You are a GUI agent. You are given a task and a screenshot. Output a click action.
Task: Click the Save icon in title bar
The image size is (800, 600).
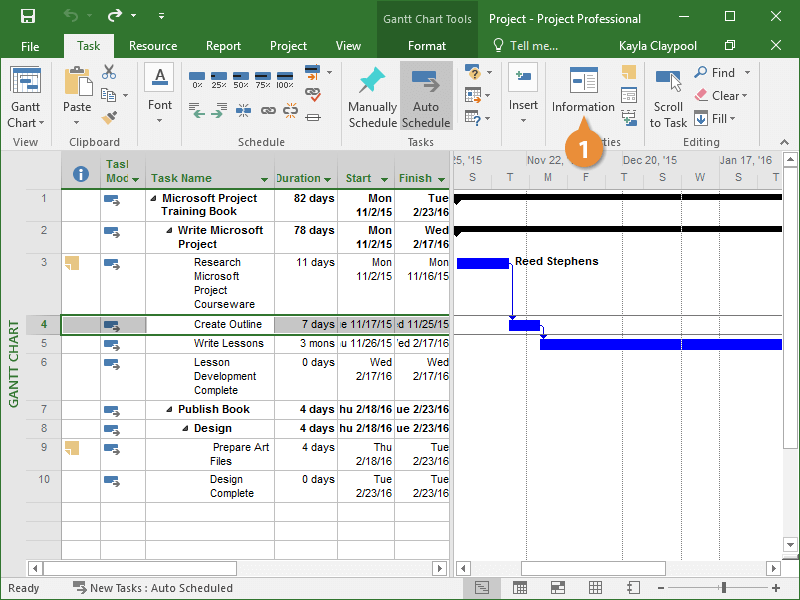[x=28, y=17]
